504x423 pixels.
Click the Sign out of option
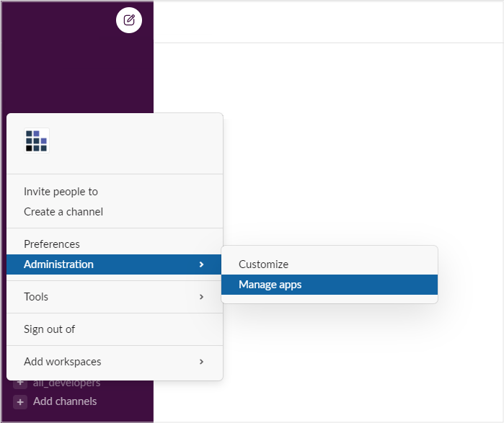tap(50, 329)
